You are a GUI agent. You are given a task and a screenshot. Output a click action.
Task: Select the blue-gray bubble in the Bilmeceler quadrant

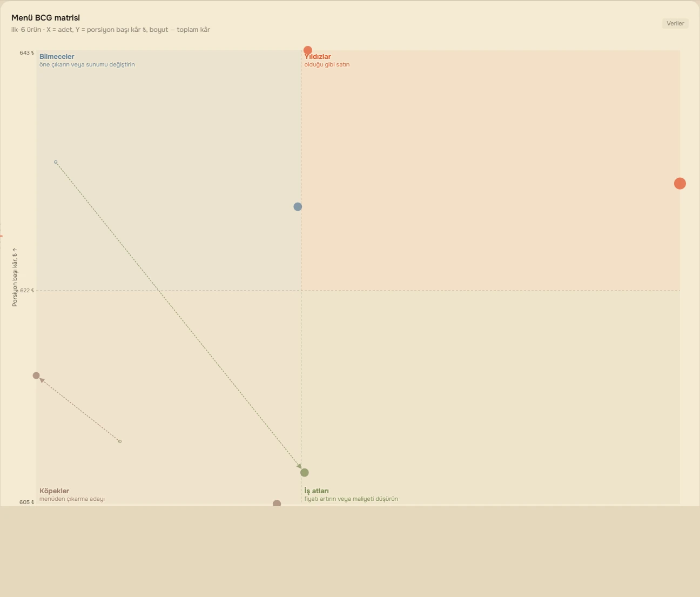(298, 207)
